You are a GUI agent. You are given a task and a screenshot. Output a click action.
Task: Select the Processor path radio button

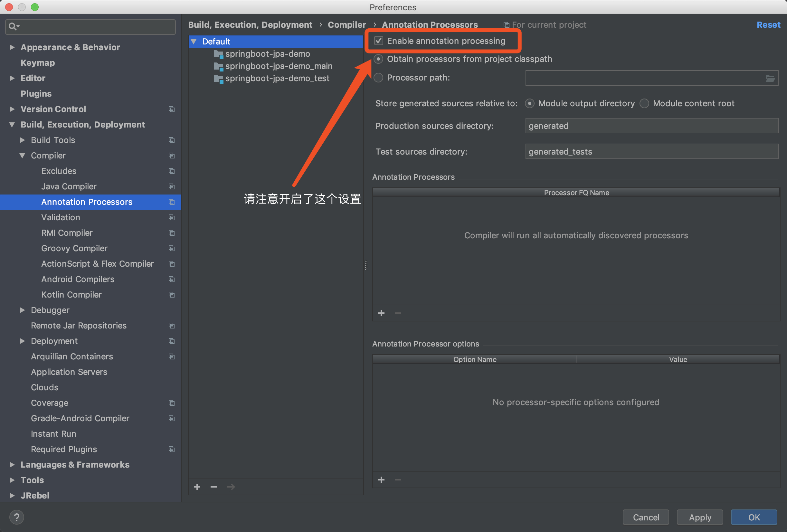[378, 78]
